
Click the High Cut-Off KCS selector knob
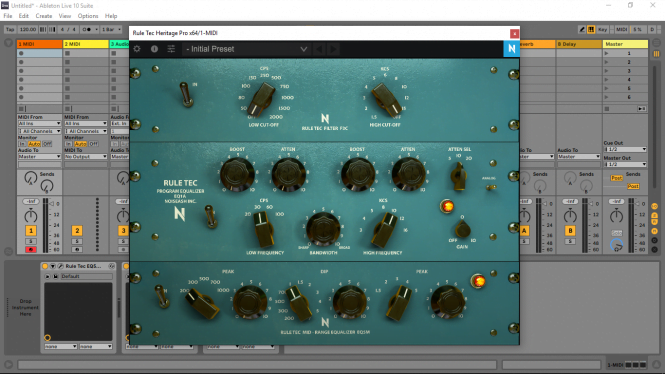coord(386,99)
